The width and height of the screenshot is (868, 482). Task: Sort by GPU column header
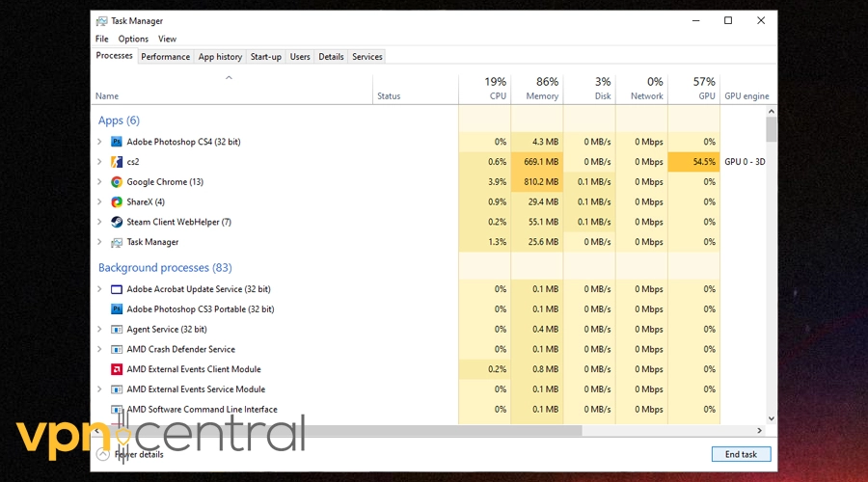(x=694, y=89)
